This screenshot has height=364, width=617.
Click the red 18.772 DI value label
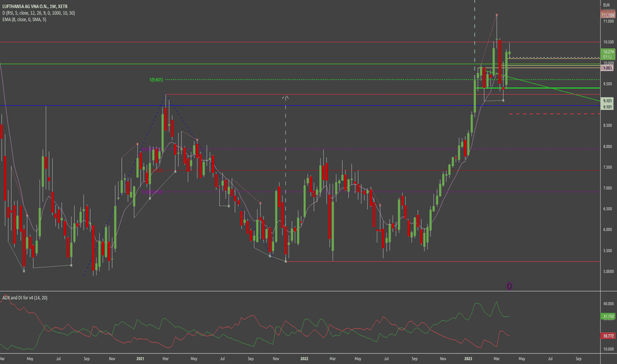[608, 336]
